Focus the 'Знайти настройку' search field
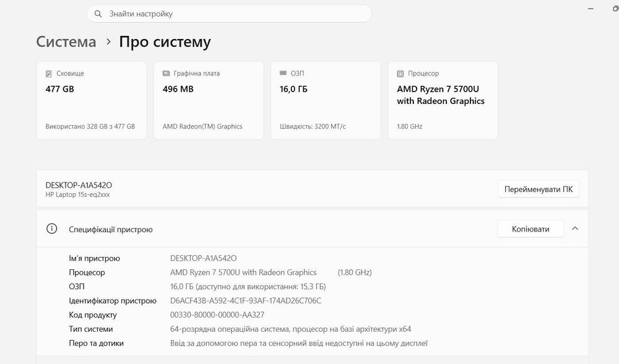Image resolution: width=619 pixels, height=364 pixels. coord(229,14)
